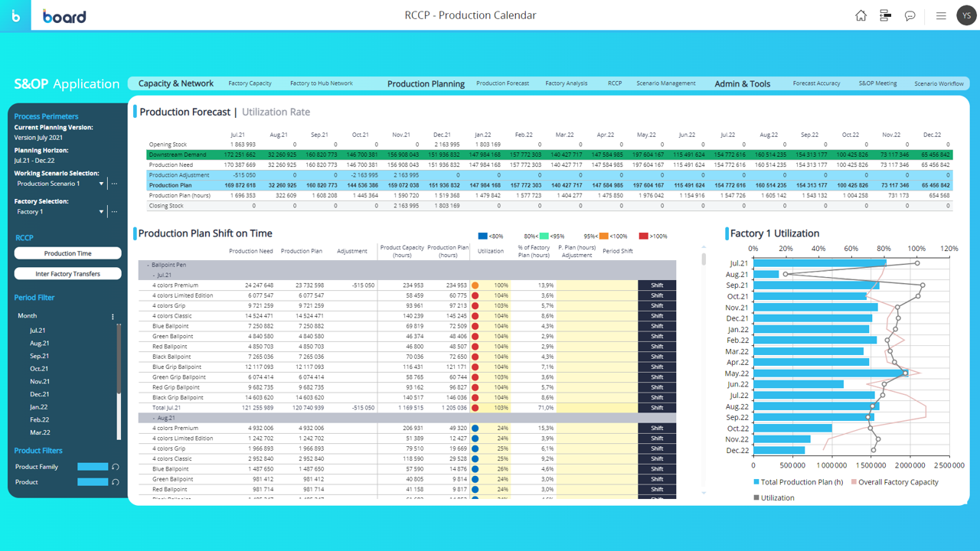Open the comments chat bubble icon
Viewport: 980px width, 551px height.
click(x=910, y=15)
